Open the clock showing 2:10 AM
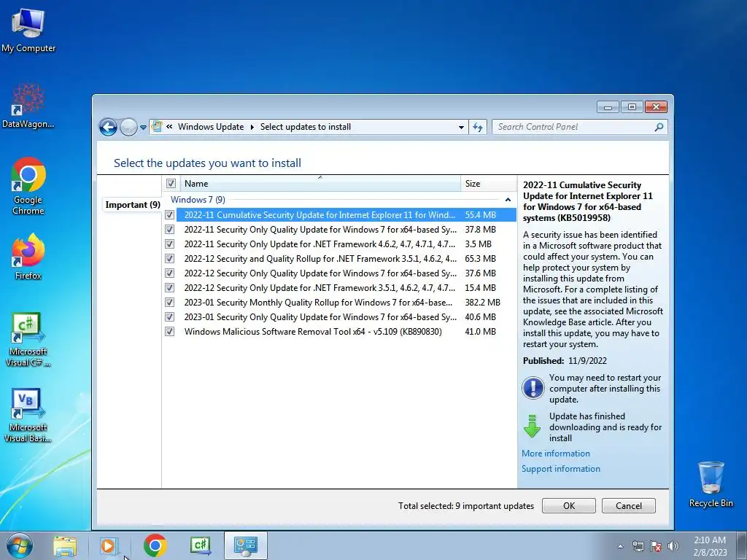The height and width of the screenshot is (560, 747). click(710, 546)
